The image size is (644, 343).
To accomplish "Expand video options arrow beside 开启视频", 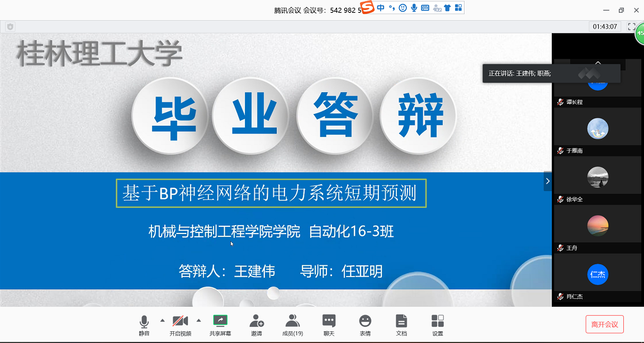I will (198, 321).
